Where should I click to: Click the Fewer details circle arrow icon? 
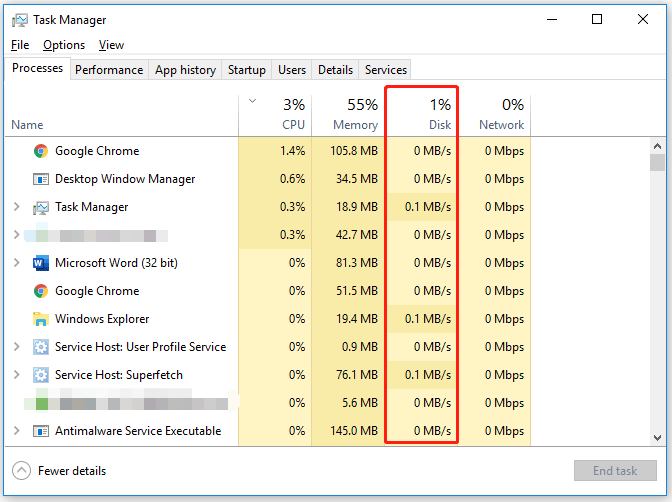pos(21,471)
